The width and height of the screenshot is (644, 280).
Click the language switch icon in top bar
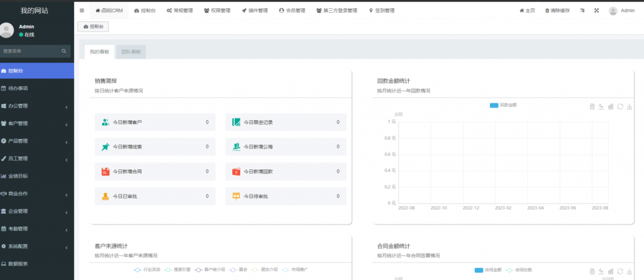(x=582, y=11)
